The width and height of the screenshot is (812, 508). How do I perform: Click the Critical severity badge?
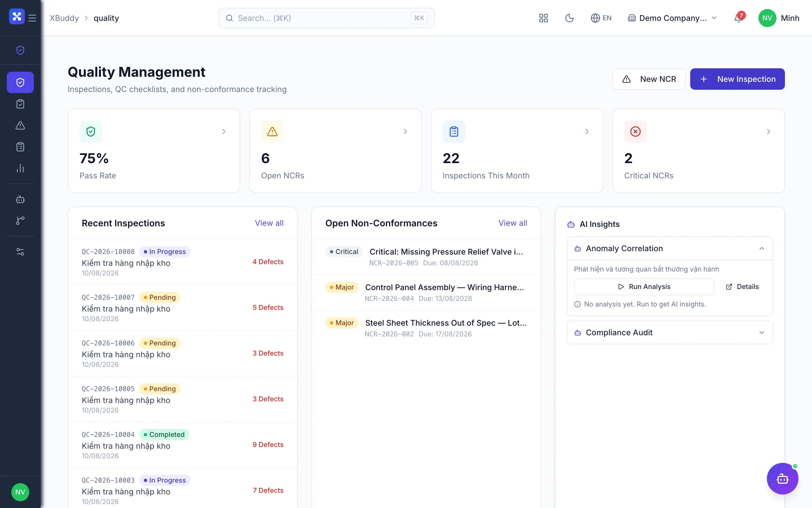(x=344, y=252)
